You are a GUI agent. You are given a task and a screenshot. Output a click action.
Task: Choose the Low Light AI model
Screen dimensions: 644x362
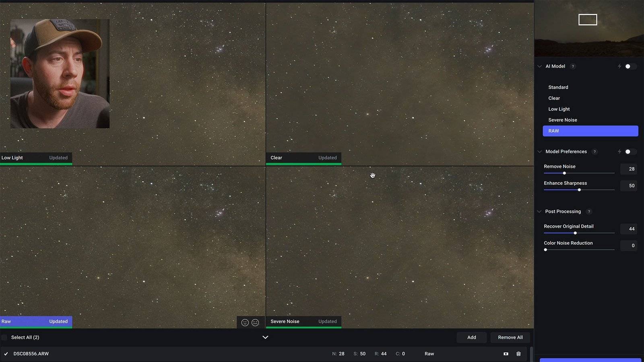coord(559,109)
